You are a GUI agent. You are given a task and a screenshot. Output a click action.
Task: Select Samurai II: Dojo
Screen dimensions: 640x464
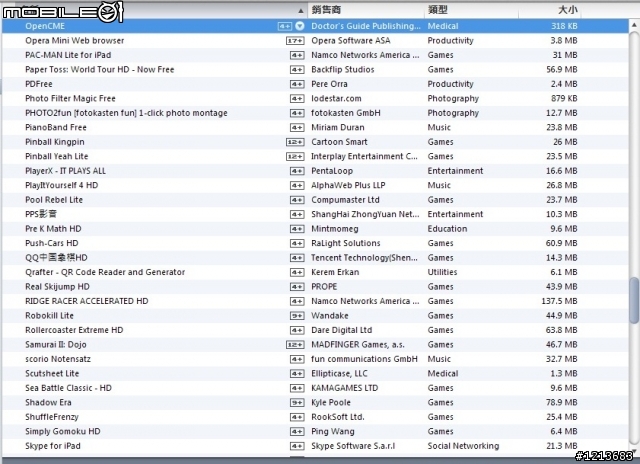[315, 345]
